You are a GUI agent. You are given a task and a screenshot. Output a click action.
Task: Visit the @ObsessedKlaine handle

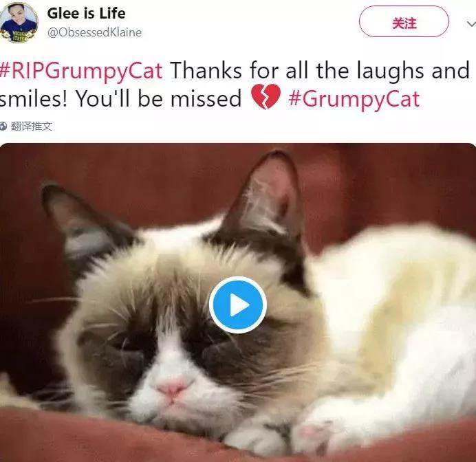[94, 32]
